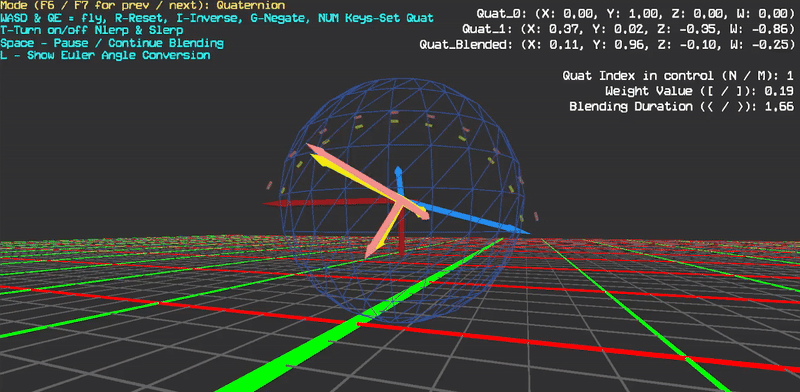
Task: Click the T-Turn on/off Nlerp & Slerp line
Action: click(x=92, y=31)
